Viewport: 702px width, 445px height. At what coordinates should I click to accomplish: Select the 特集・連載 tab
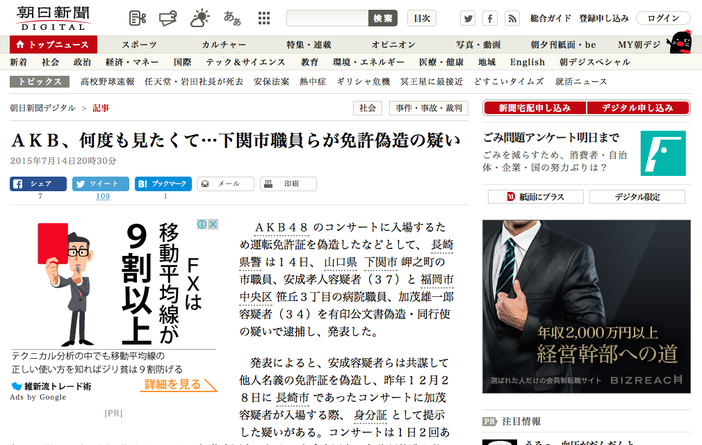[x=309, y=45]
